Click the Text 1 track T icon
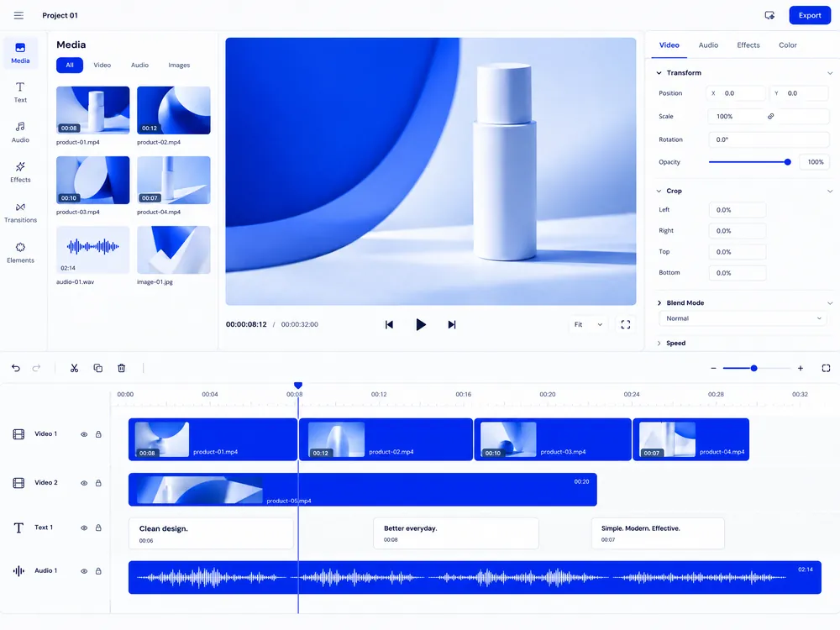840x630 pixels. [x=18, y=528]
